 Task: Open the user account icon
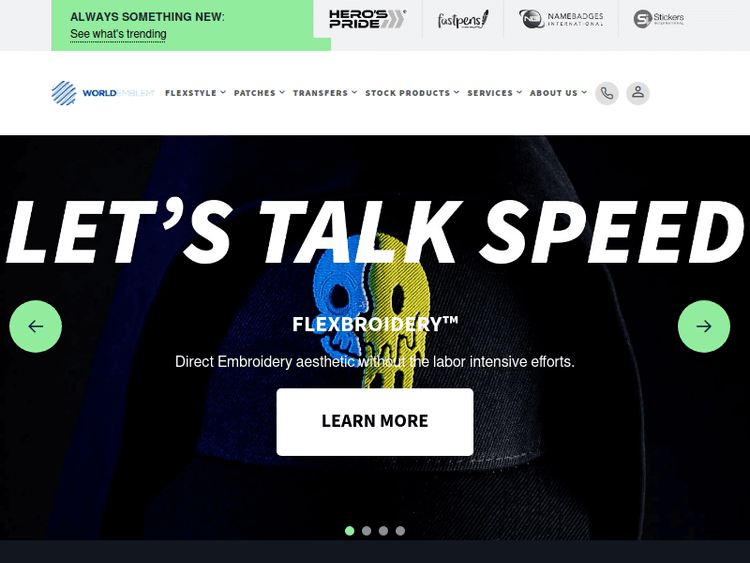point(638,93)
